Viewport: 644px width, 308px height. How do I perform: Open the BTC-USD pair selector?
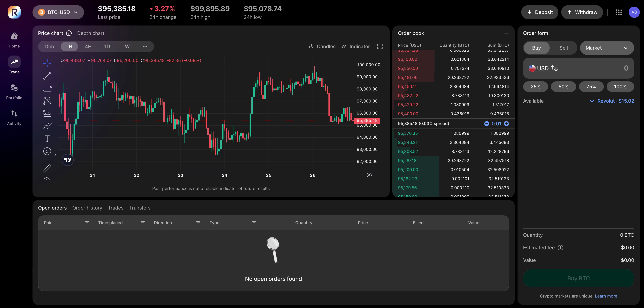point(58,12)
